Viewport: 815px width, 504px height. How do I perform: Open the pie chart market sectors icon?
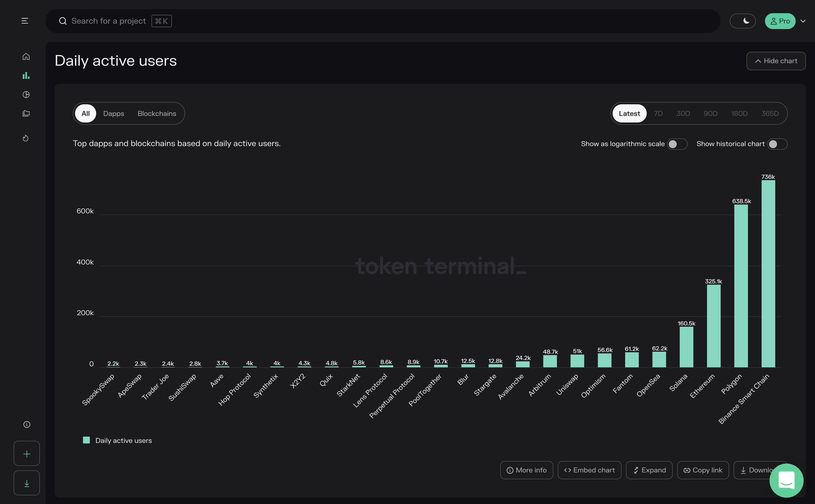click(26, 95)
